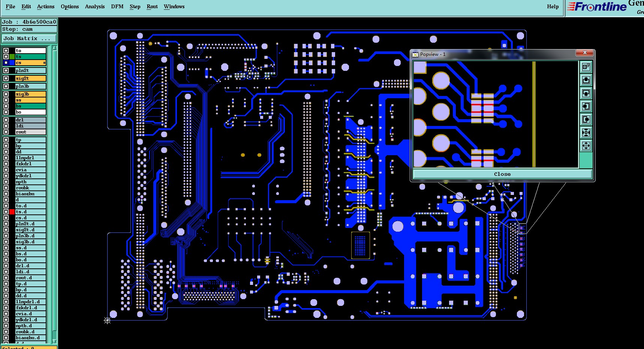Toggle the checkbox for layer ss
This screenshot has width=644, height=349.
(x=6, y=100)
